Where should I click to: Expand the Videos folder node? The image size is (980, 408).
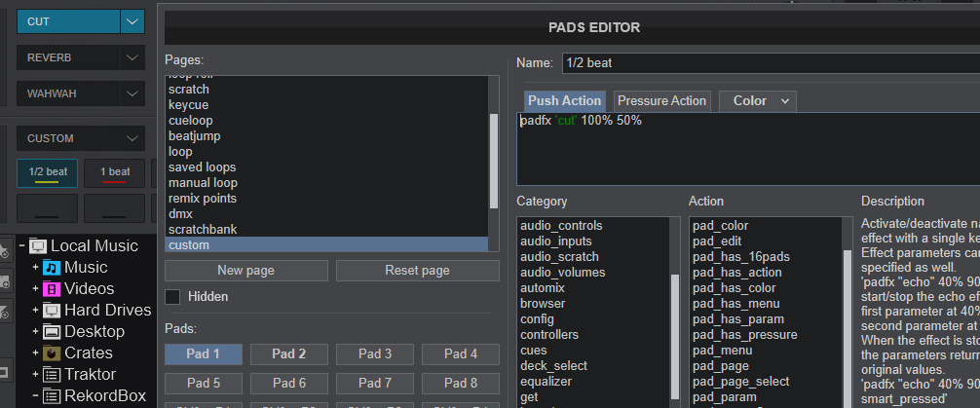[x=36, y=289]
